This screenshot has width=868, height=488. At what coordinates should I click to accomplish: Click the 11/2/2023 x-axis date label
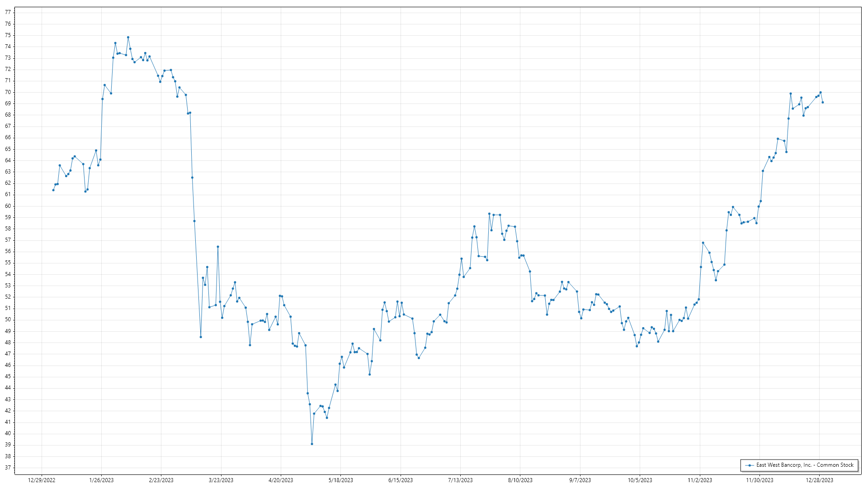coord(700,480)
